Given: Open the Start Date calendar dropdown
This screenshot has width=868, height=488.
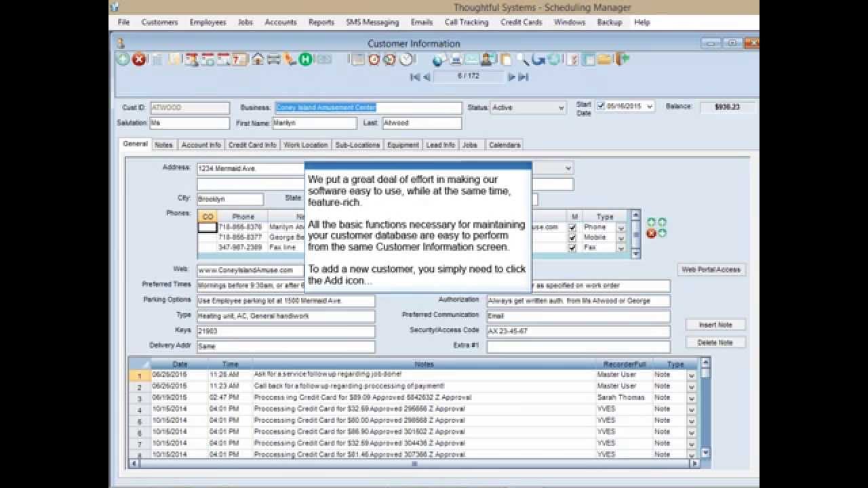Looking at the screenshot, I should [650, 106].
